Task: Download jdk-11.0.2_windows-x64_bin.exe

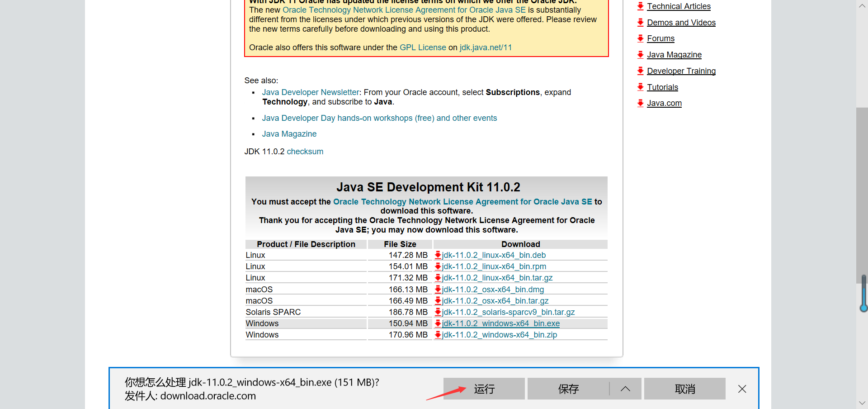Action: [501, 323]
